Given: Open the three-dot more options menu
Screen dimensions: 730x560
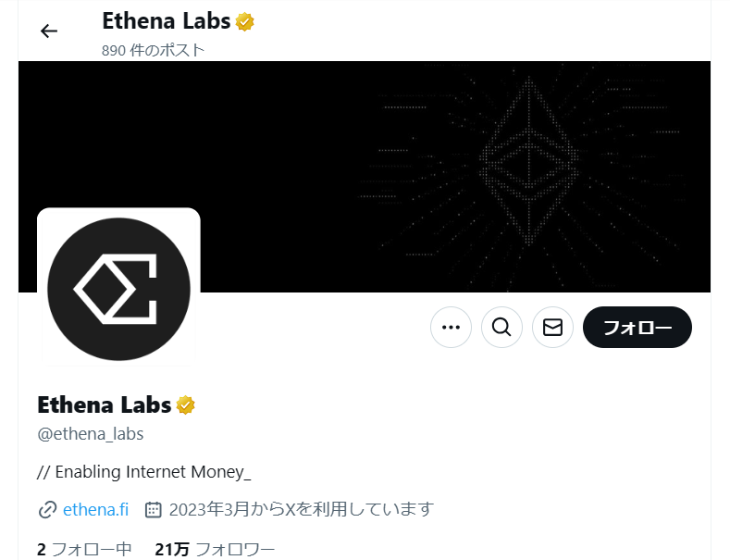Looking at the screenshot, I should tap(451, 327).
